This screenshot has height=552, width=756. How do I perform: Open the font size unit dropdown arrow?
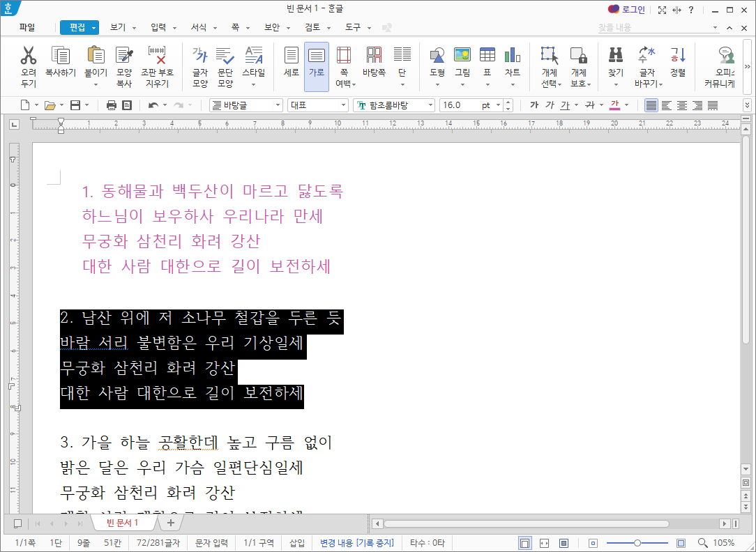[x=499, y=105]
